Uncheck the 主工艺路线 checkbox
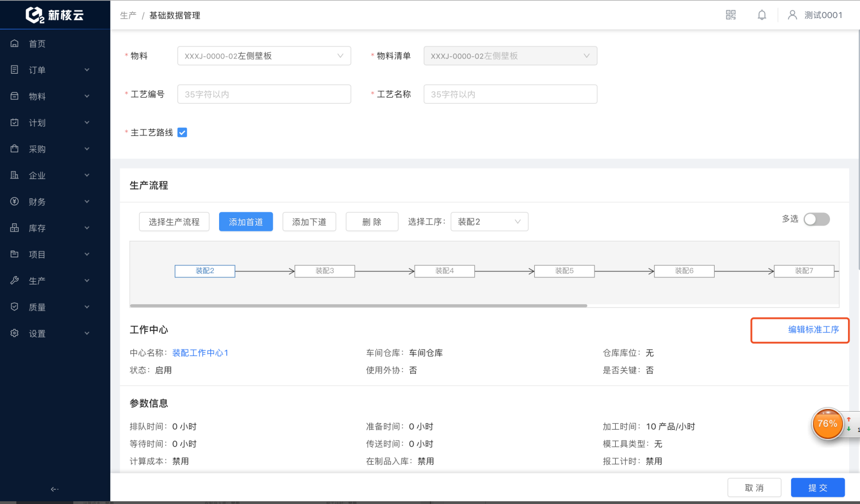The image size is (860, 504). coord(182,133)
